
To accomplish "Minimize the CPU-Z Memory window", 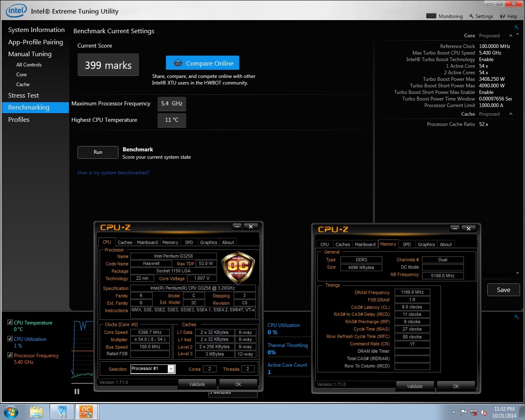I will 455,228.
